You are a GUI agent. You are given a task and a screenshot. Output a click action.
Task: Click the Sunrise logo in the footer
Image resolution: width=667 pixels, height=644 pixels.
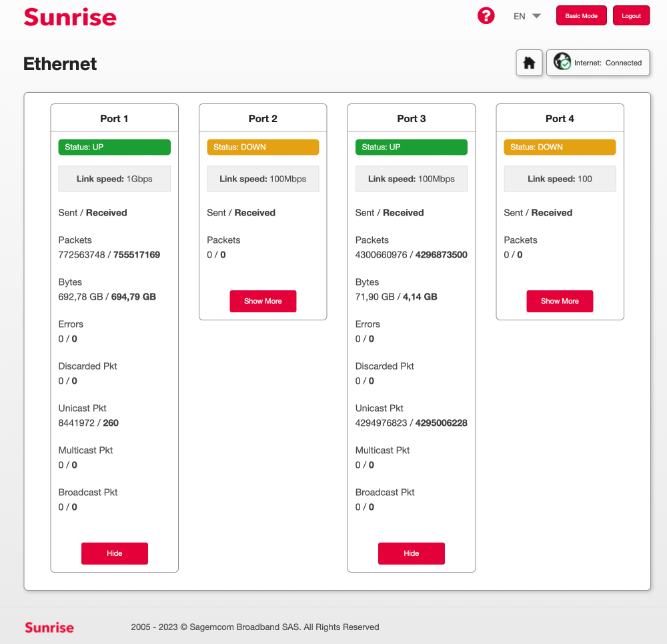click(x=49, y=627)
